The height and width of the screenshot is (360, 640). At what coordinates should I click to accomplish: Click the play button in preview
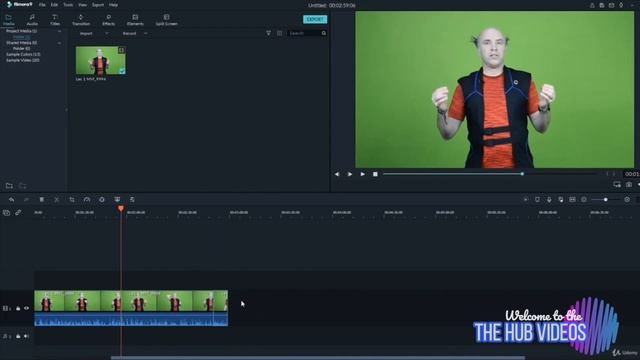click(x=350, y=174)
